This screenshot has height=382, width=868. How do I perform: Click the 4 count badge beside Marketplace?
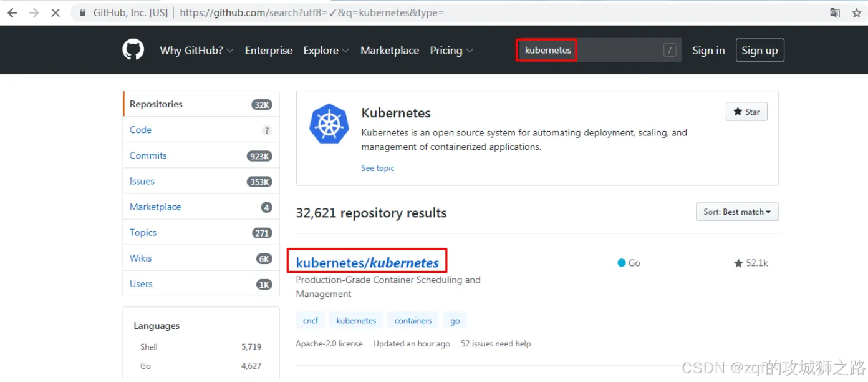click(267, 207)
